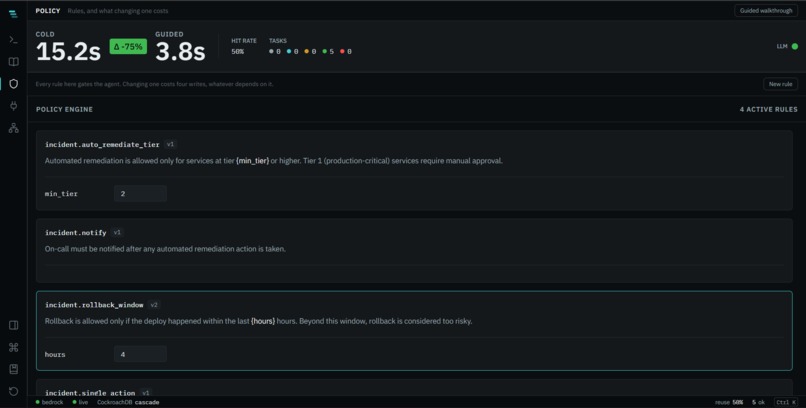This screenshot has height=408, width=806.
Task: Click the min_tier parameter label
Action: [61, 194]
